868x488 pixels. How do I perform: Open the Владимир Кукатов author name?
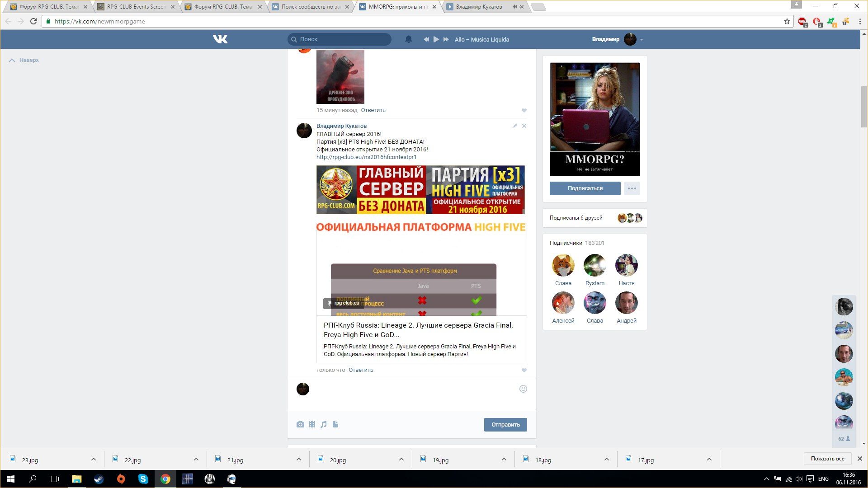point(341,126)
